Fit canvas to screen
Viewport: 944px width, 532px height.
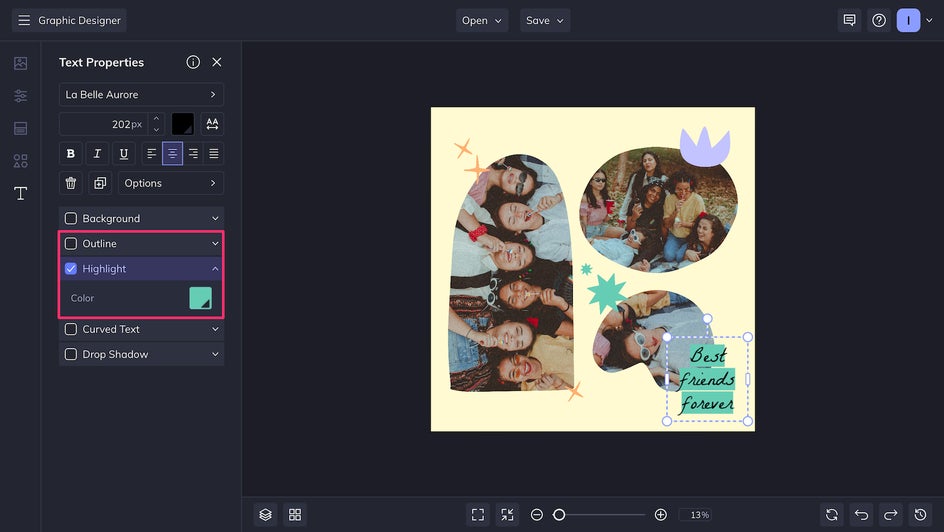[478, 515]
